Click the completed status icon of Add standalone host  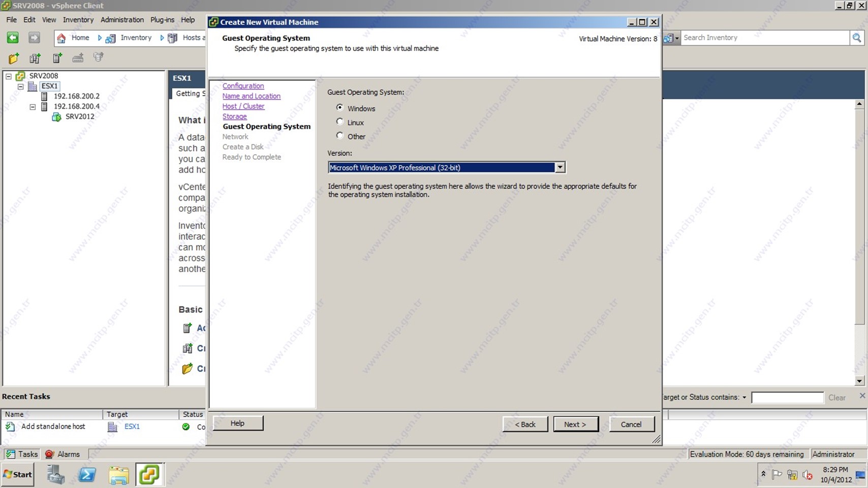(186, 426)
